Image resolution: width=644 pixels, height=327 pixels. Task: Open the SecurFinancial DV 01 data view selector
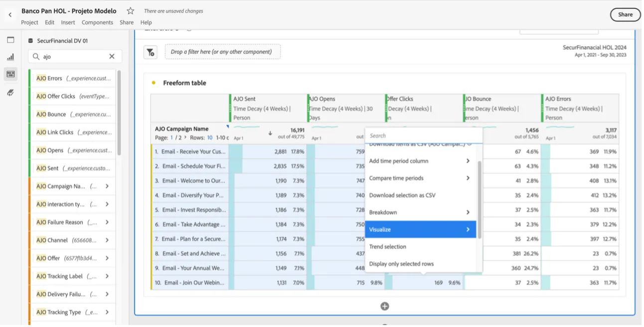point(58,41)
